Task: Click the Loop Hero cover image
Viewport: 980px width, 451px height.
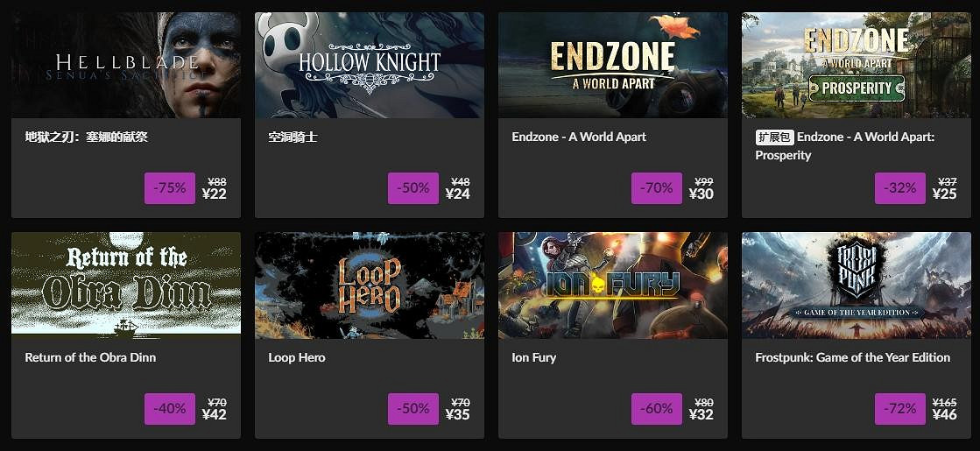Action: [369, 283]
